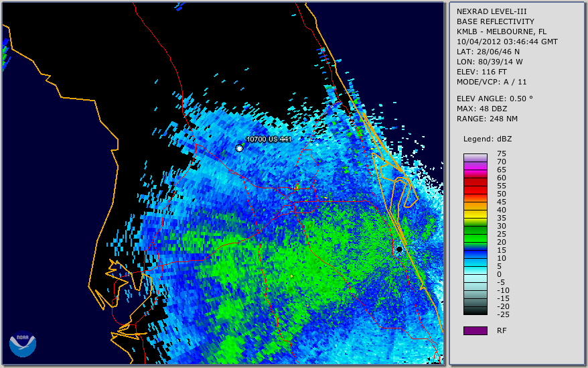Click the 'NEXRAD LEVEL-III' title text
This screenshot has width=588, height=368.
[492, 11]
